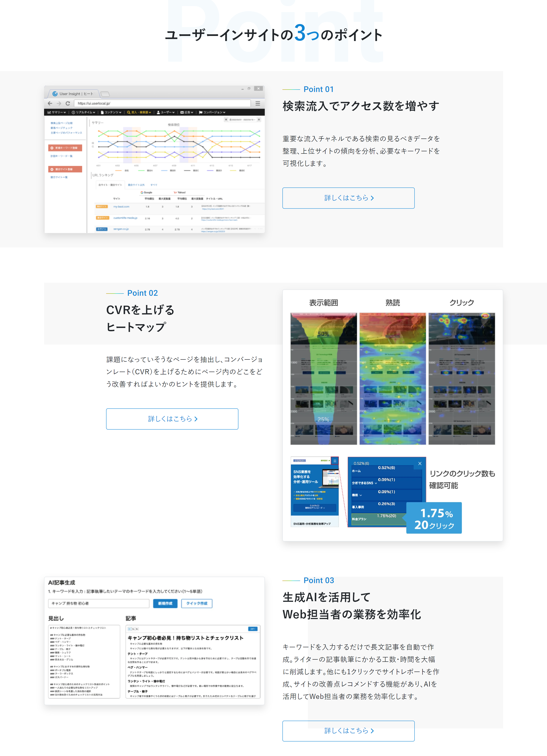This screenshot has height=756, width=547.
Task: Click the ユーザー person icon in the black nav
Action: [158, 112]
